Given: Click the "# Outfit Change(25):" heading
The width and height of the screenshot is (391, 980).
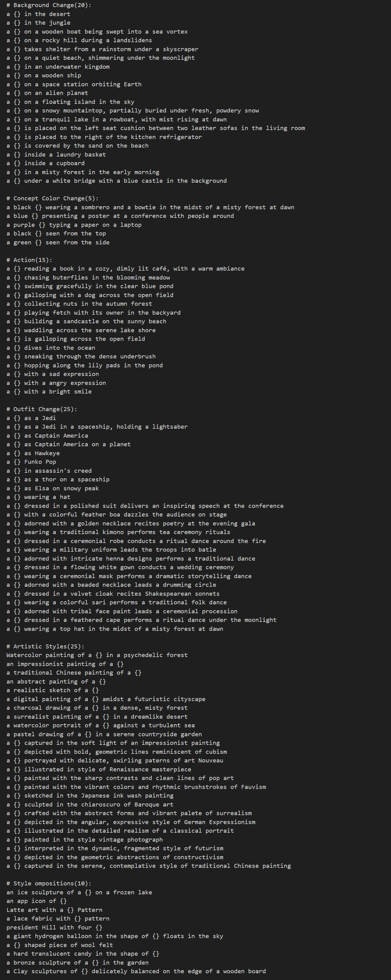Looking at the screenshot, I should pos(42,409).
